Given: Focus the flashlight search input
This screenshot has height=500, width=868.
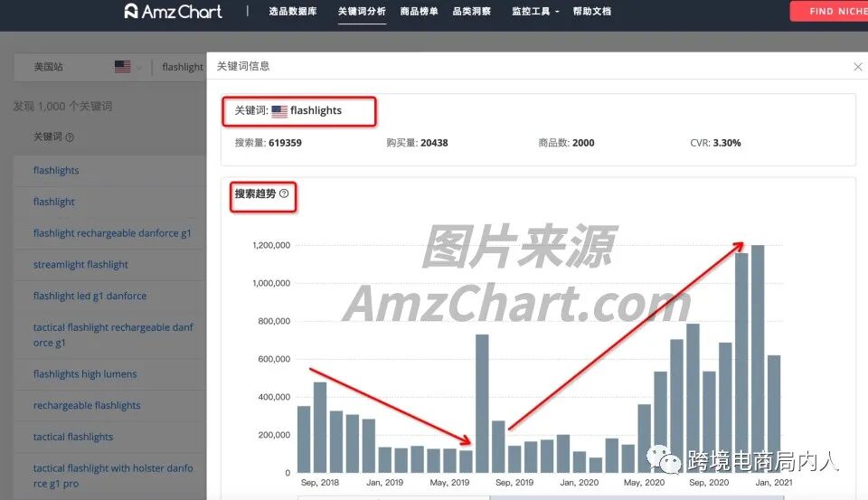Looking at the screenshot, I should pos(183,67).
